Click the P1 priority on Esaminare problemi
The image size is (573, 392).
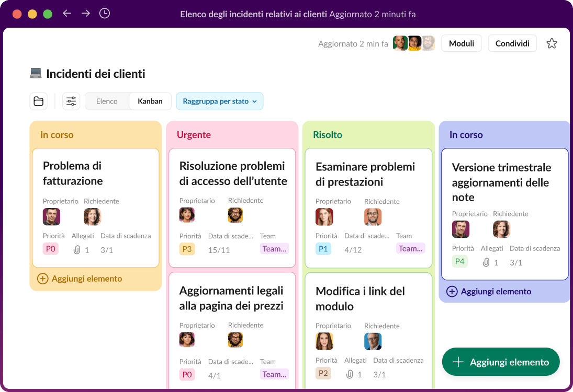click(x=323, y=249)
